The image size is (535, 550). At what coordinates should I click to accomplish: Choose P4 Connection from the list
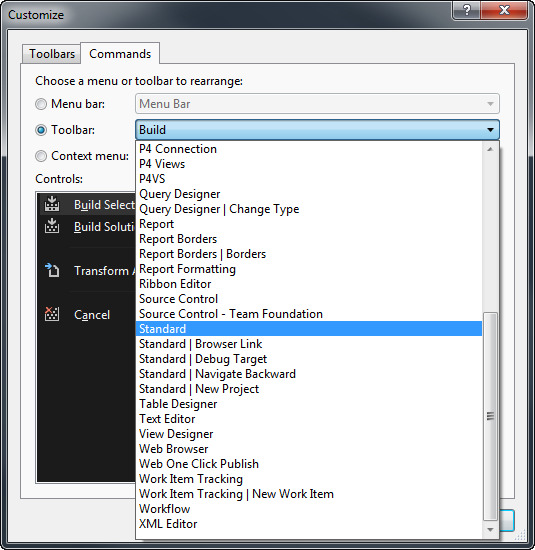(x=309, y=149)
